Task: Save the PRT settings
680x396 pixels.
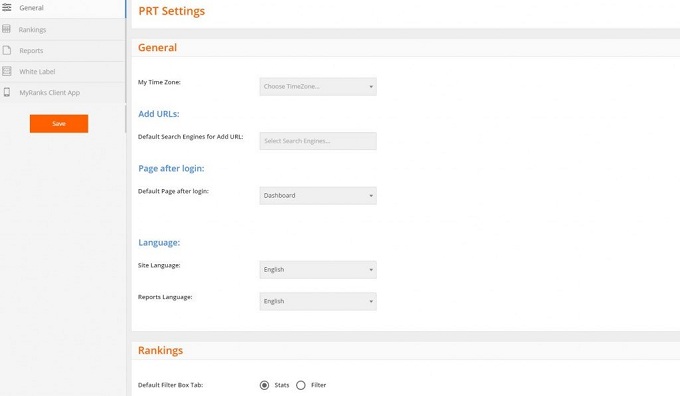Action: 59,124
